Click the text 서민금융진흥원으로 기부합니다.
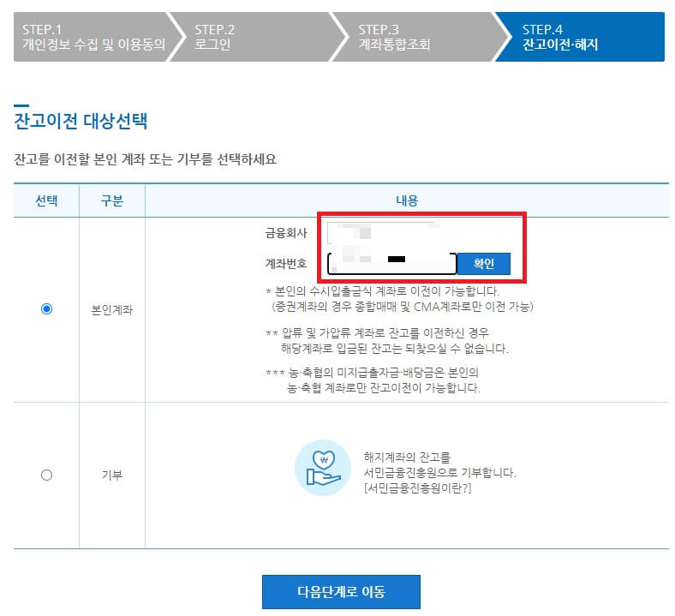This screenshot has height=616, width=675. [439, 473]
